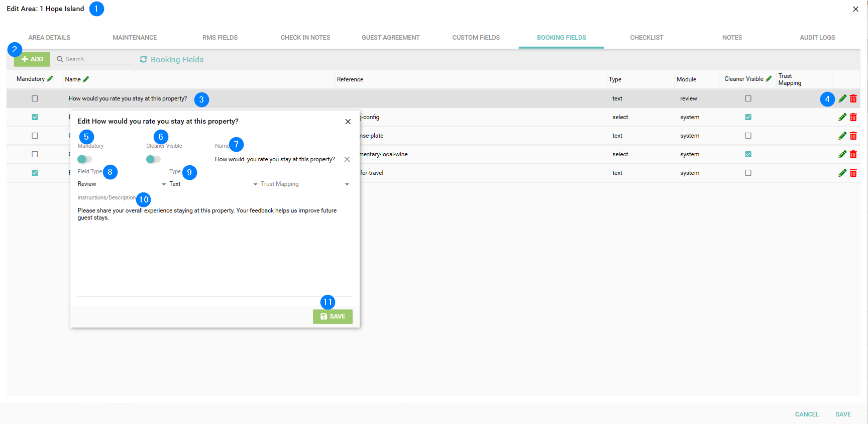Click the pencil icon beside the Cleaner Visible header

769,79
